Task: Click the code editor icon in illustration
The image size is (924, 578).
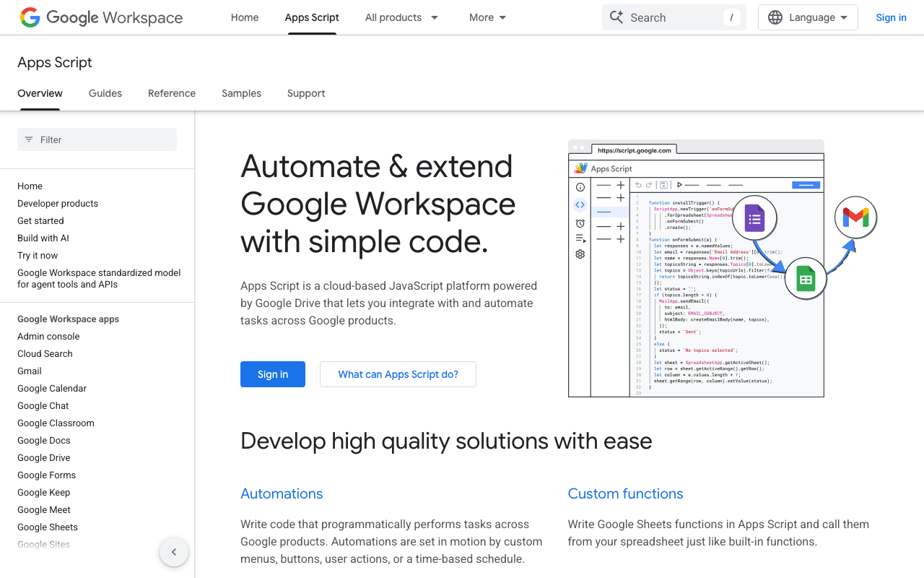Action: coord(580,205)
